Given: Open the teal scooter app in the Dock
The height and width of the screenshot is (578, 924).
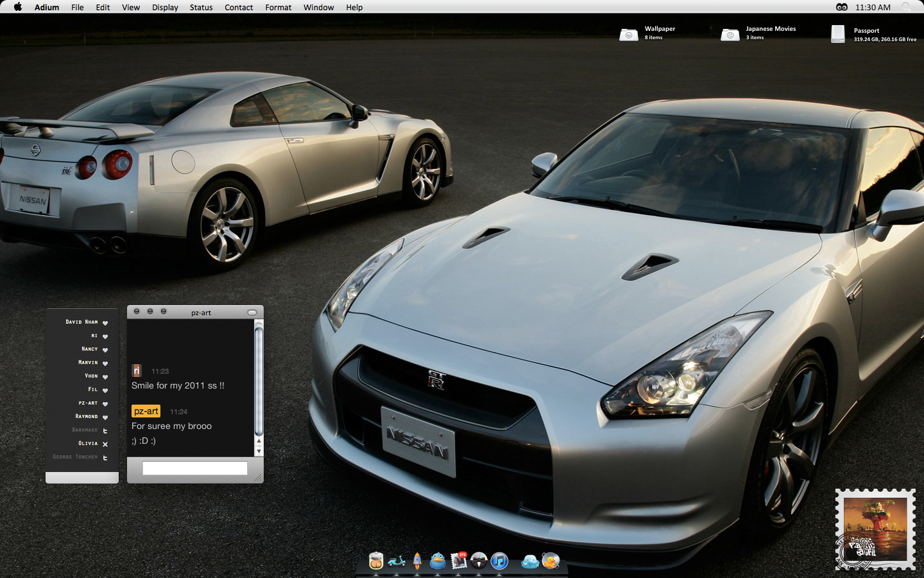Looking at the screenshot, I should [397, 561].
